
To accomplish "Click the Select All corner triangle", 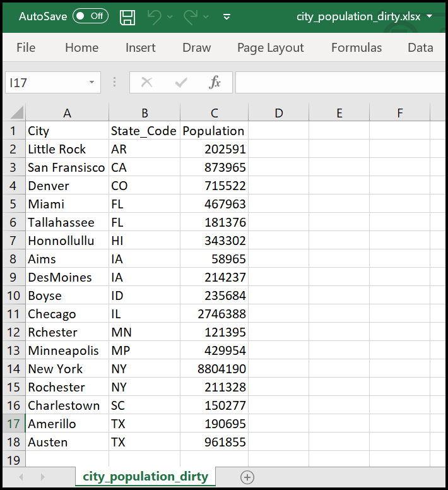I will pyautogui.click(x=16, y=113).
